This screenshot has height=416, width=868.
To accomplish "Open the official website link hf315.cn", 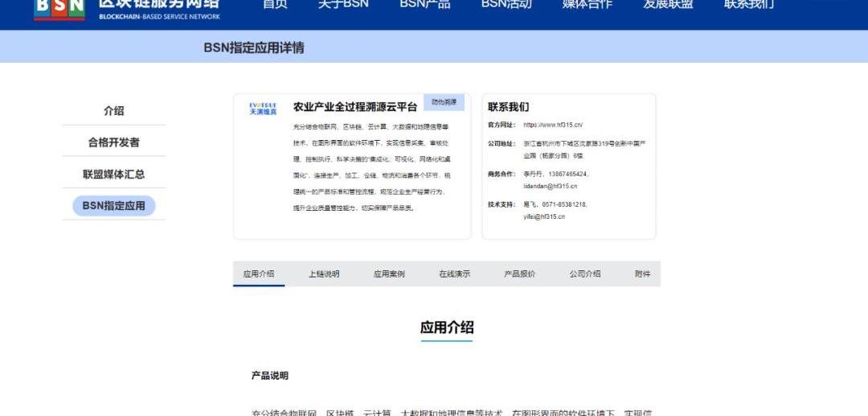I will click(x=553, y=125).
